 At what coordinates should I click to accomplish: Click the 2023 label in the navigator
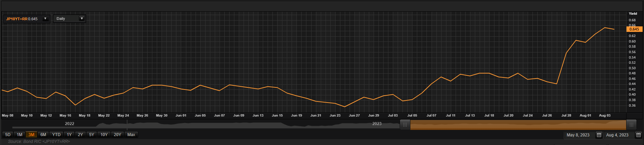point(377,124)
